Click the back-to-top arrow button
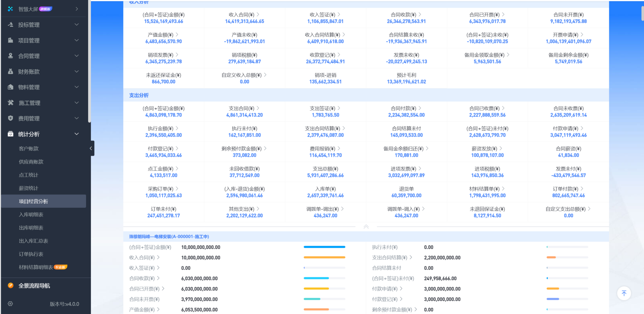Image resolution: width=644 pixels, height=314 pixels. point(624,294)
